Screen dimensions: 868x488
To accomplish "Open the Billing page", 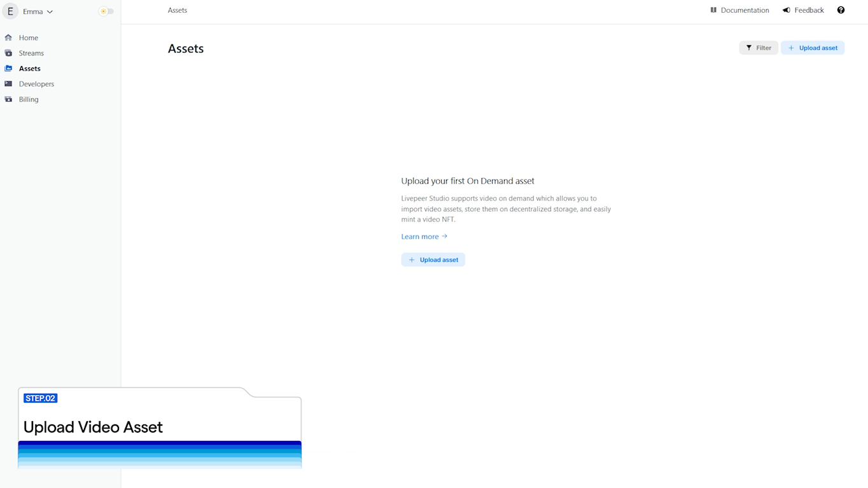I will [29, 99].
